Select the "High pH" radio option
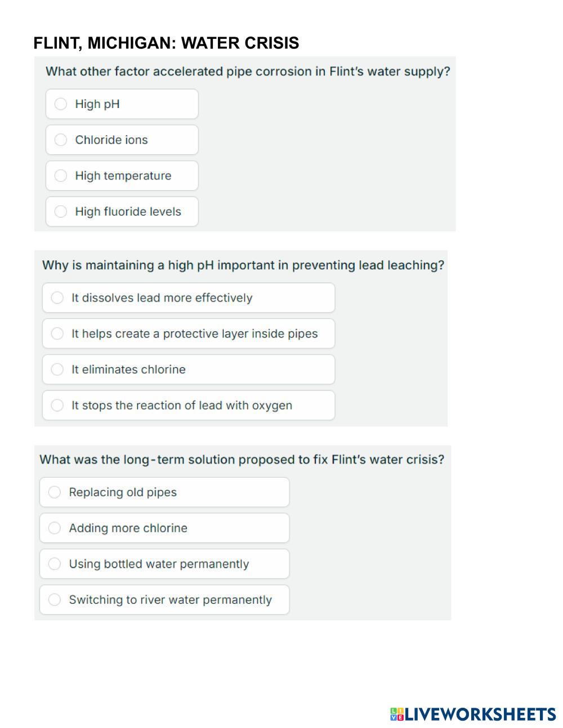 (x=61, y=104)
